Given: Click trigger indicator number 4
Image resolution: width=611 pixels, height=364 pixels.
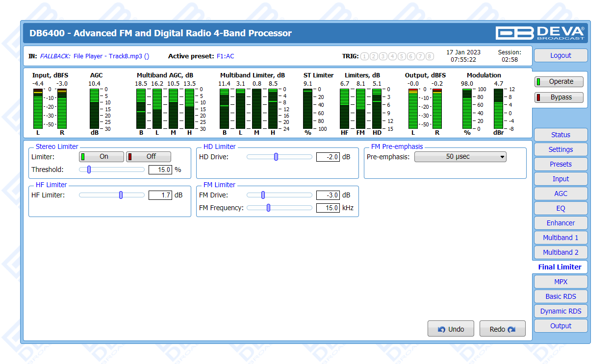Looking at the screenshot, I should point(392,56).
